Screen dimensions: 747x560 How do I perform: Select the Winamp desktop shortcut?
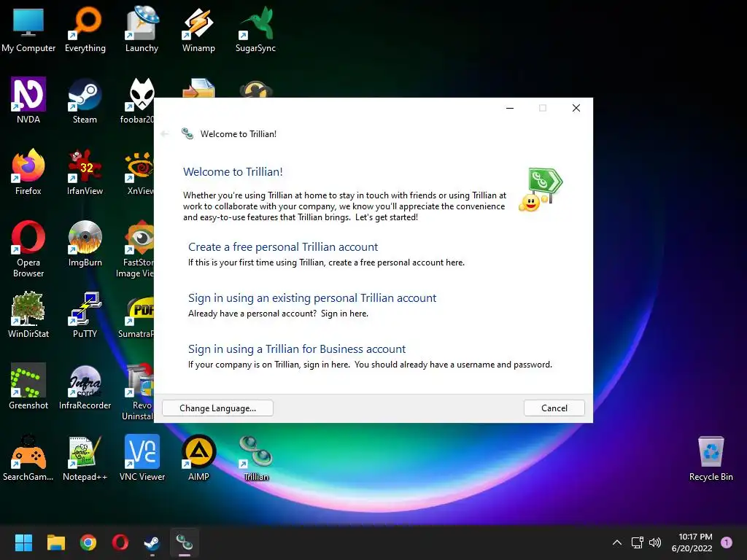(198, 30)
